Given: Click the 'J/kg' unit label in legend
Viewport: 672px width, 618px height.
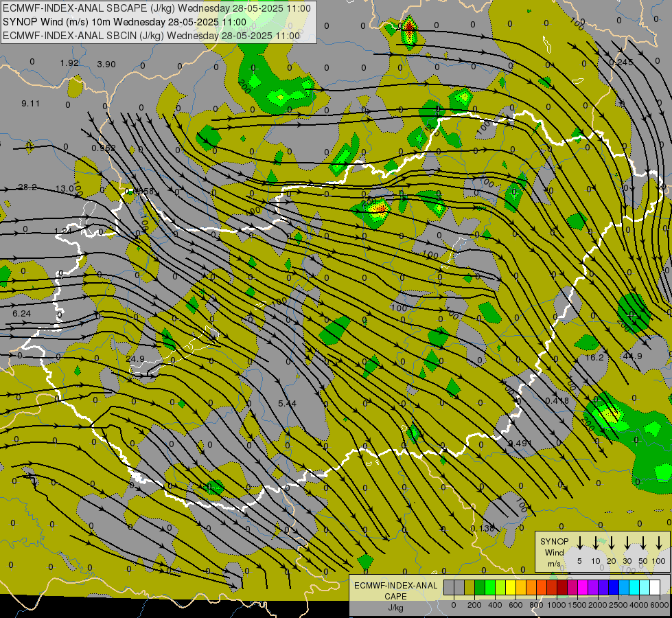Looking at the screenshot, I should (x=395, y=607).
